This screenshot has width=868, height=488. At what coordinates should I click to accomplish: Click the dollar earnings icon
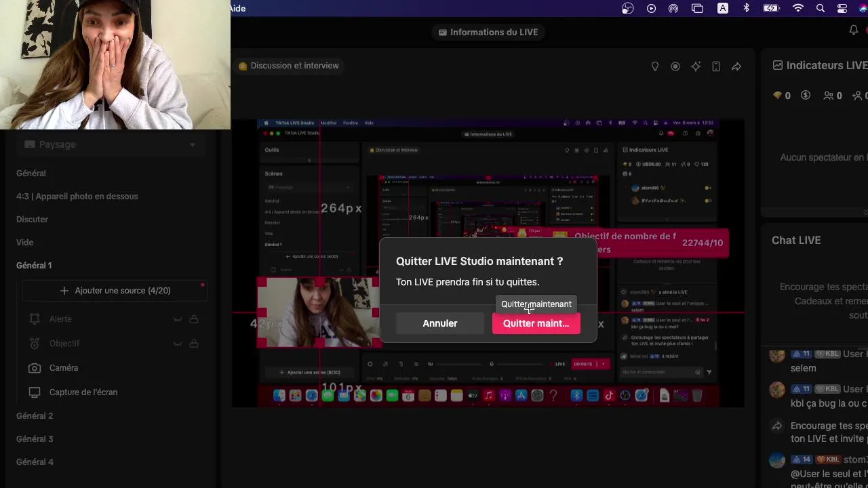point(806,96)
